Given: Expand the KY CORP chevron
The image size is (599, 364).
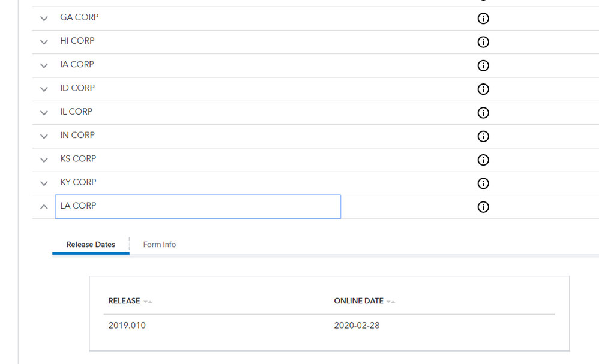Looking at the screenshot, I should 44,183.
